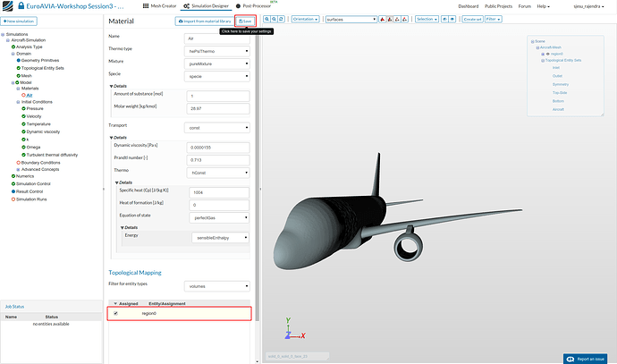Open the Forum link in top menu
Viewport: 617px width, 364px height.
tap(525, 6)
